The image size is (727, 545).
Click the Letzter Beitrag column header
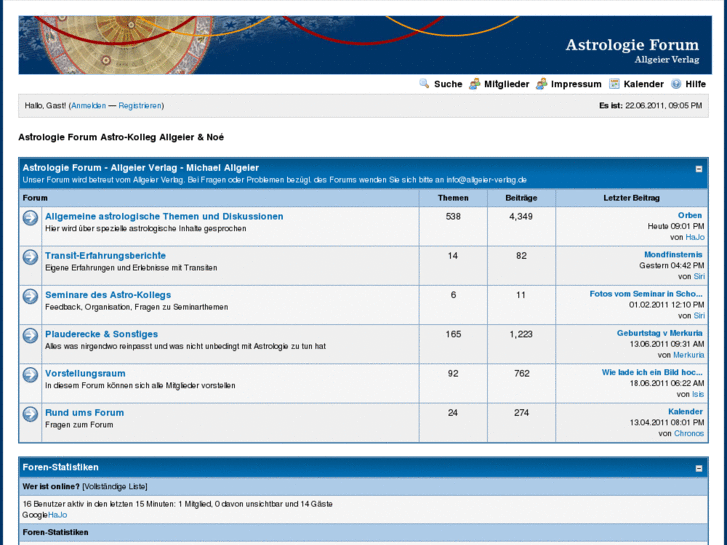(x=631, y=198)
